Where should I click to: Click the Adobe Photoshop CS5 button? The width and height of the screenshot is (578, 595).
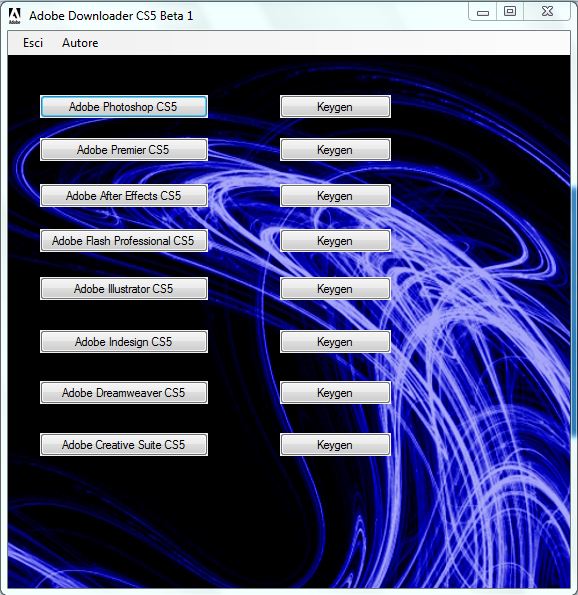[x=124, y=107]
